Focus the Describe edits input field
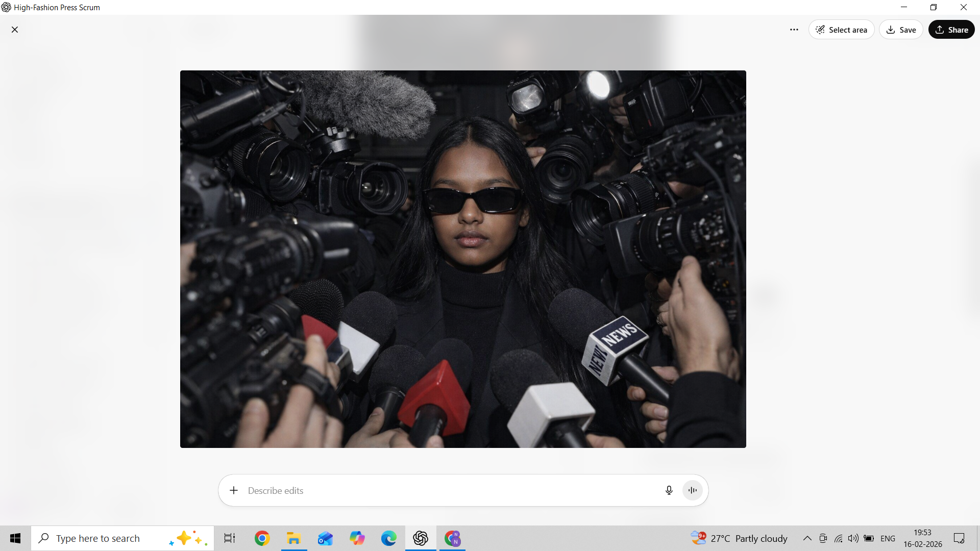Viewport: 980px width, 551px height. click(449, 490)
